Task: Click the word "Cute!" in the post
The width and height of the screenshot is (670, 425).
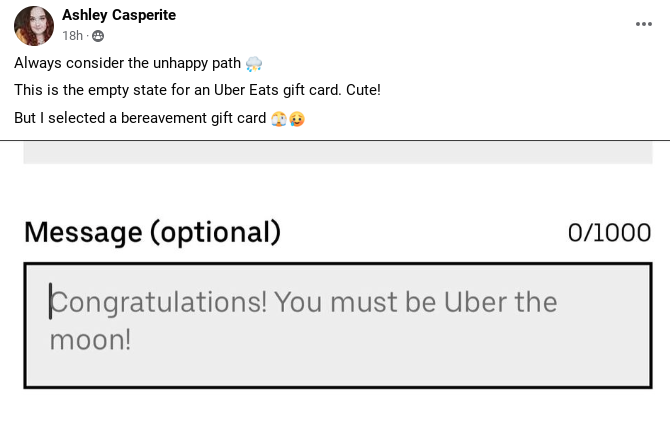Action: pyautogui.click(x=363, y=90)
